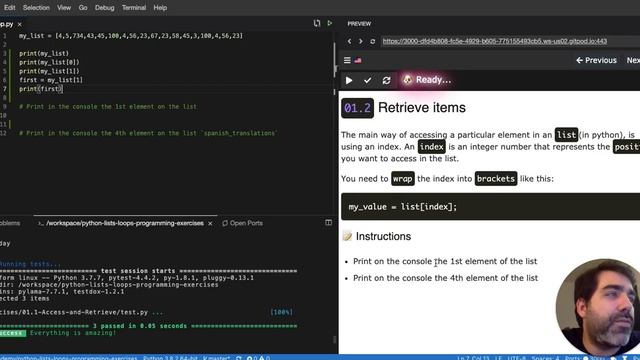Go forward in the preview browser
This screenshot has width=640, height=360.
coord(360,41)
